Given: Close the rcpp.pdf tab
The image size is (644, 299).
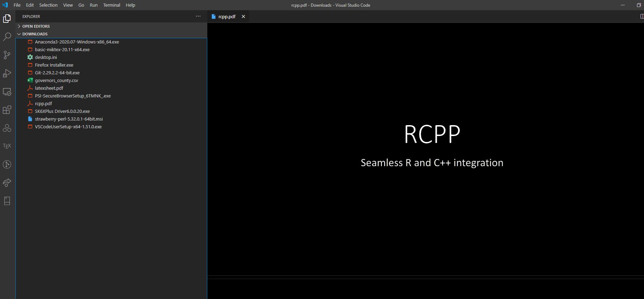Looking at the screenshot, I should 243,16.
